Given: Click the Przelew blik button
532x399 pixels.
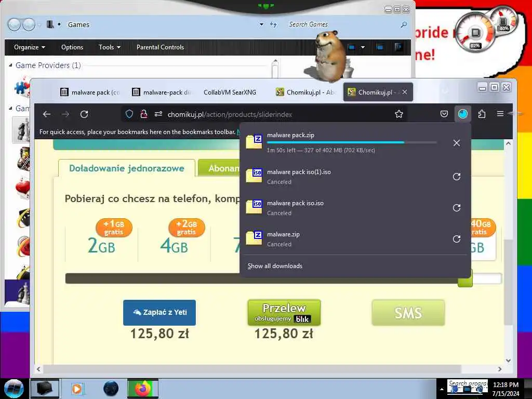Looking at the screenshot, I should click(x=284, y=312).
